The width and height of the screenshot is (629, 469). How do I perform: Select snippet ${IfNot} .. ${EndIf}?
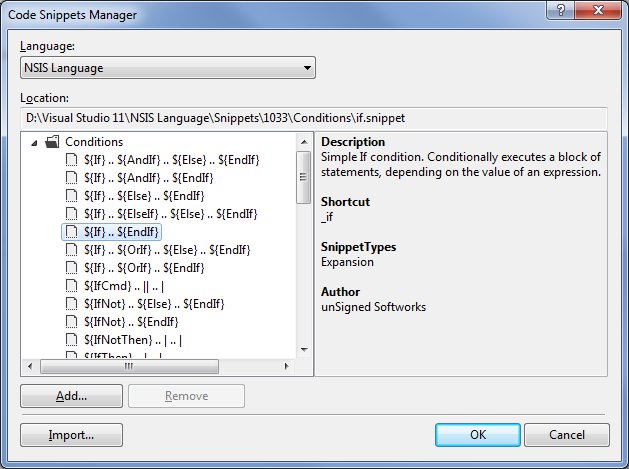point(131,322)
